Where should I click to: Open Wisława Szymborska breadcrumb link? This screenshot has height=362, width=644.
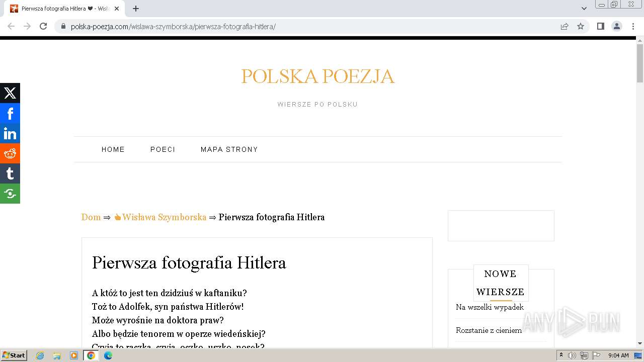coord(160,217)
